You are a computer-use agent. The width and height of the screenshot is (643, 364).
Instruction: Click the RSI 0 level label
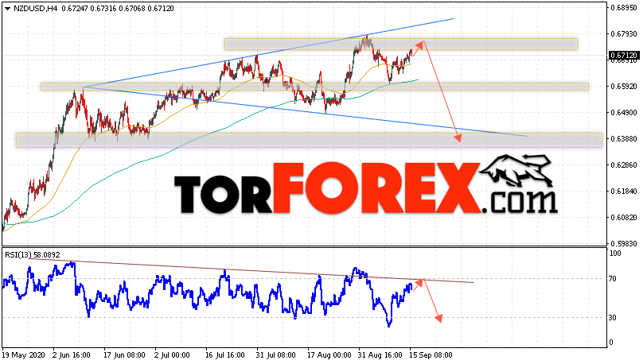(x=611, y=343)
